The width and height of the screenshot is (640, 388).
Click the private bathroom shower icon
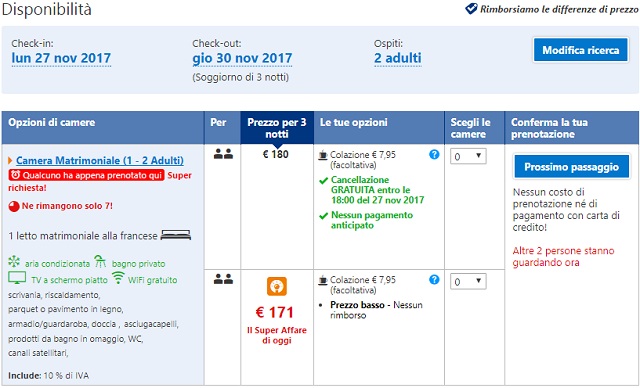tap(100, 262)
